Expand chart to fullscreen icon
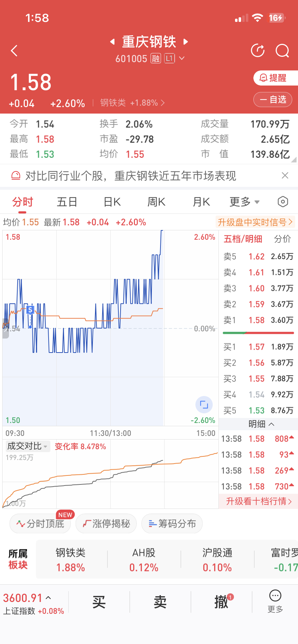 pyautogui.click(x=204, y=405)
